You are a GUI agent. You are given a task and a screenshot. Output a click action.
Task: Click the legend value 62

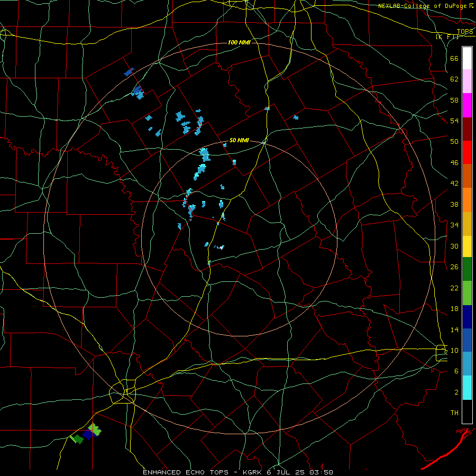(x=454, y=79)
